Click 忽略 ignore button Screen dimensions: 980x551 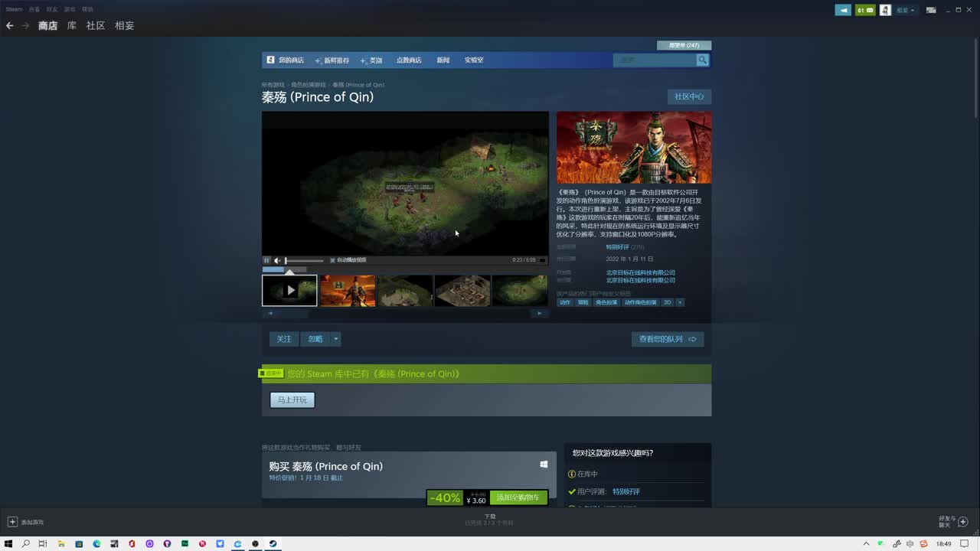pyautogui.click(x=315, y=339)
